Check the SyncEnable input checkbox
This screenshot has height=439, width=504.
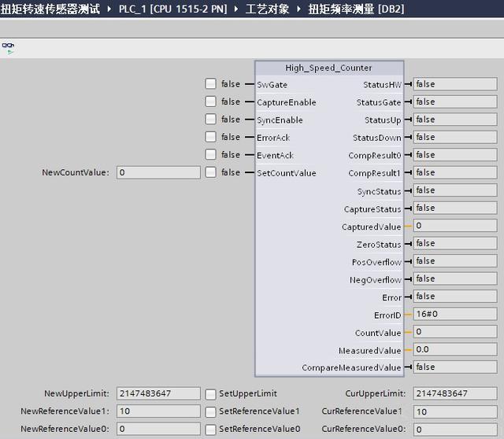[x=210, y=120]
